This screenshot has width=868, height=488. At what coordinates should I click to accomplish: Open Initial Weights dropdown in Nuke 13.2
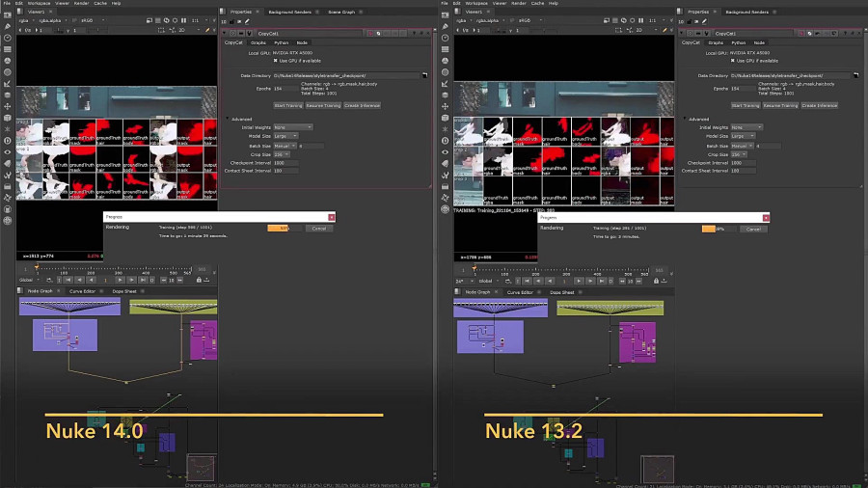click(746, 127)
